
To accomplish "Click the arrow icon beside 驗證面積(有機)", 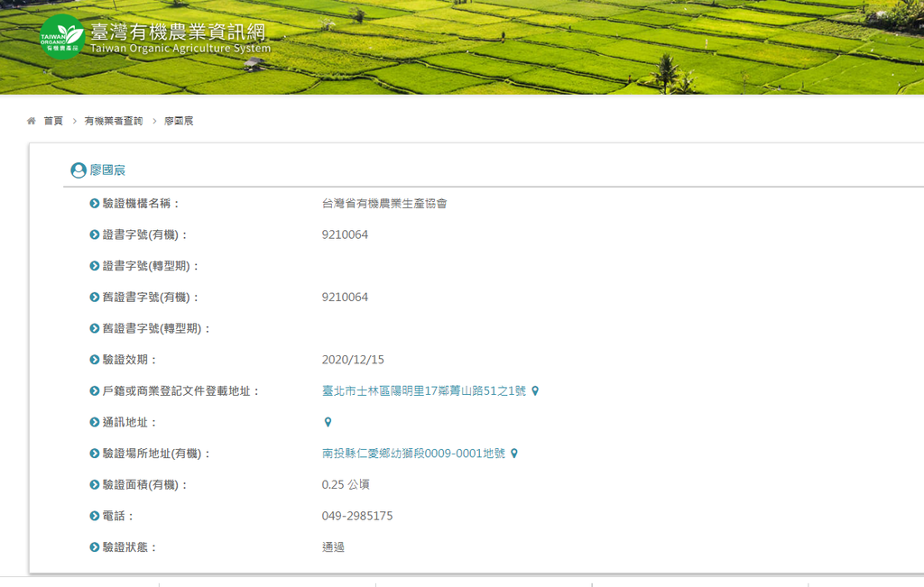I will 93,484.
